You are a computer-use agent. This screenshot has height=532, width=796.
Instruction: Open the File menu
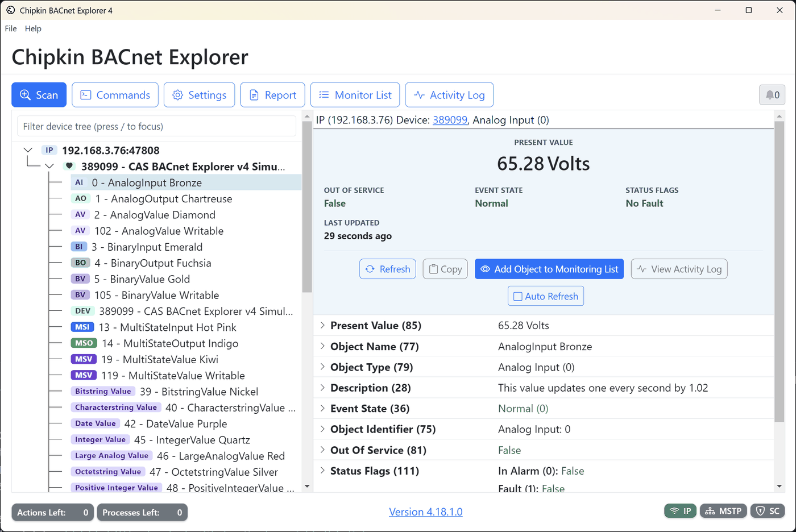(x=11, y=28)
